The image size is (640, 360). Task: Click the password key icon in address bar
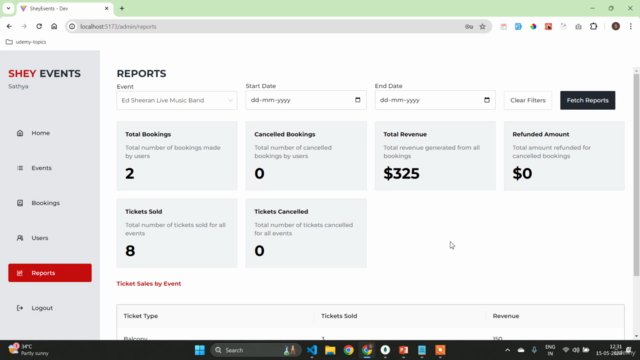(469, 27)
